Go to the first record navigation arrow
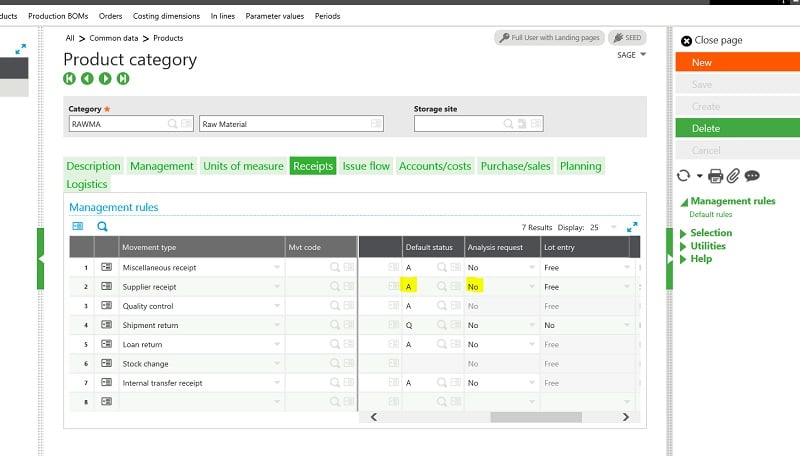 click(70, 79)
